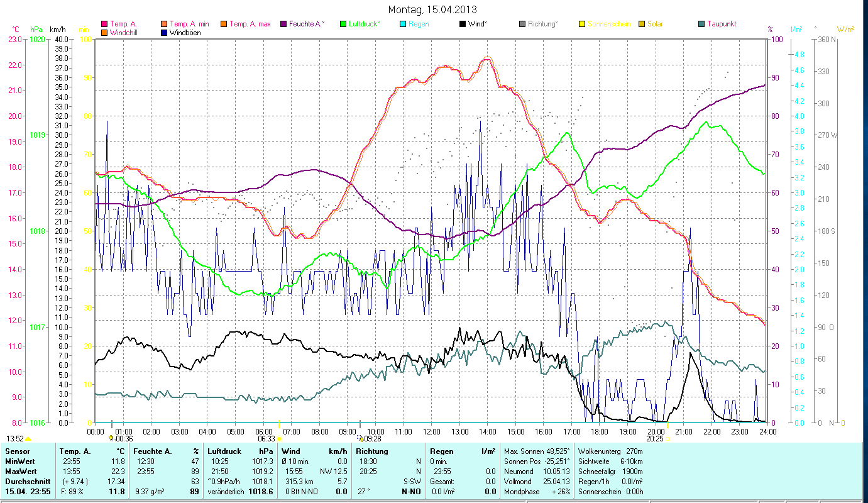
Task: Click the Taupunkt legend swatch
Action: (701, 24)
